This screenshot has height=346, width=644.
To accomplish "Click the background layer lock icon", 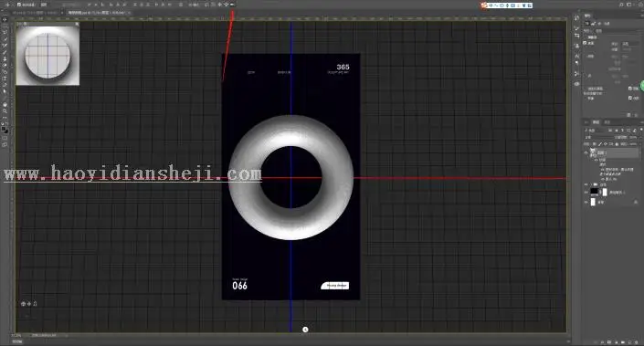I will point(636,202).
